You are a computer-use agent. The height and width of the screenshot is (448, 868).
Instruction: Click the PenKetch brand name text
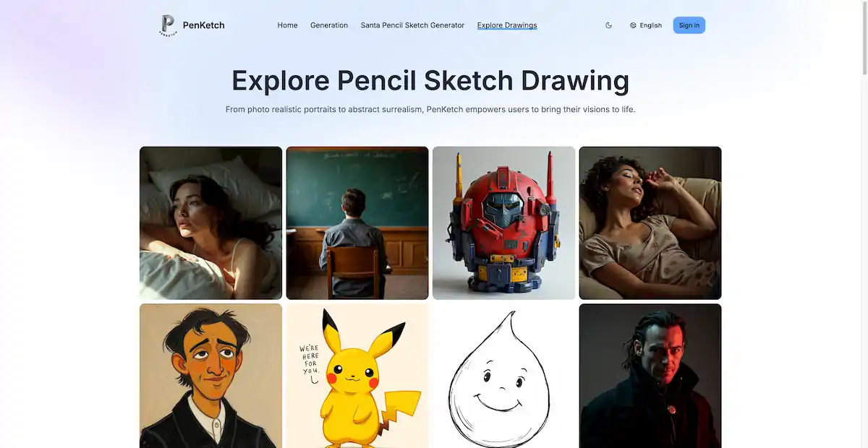[x=203, y=25]
